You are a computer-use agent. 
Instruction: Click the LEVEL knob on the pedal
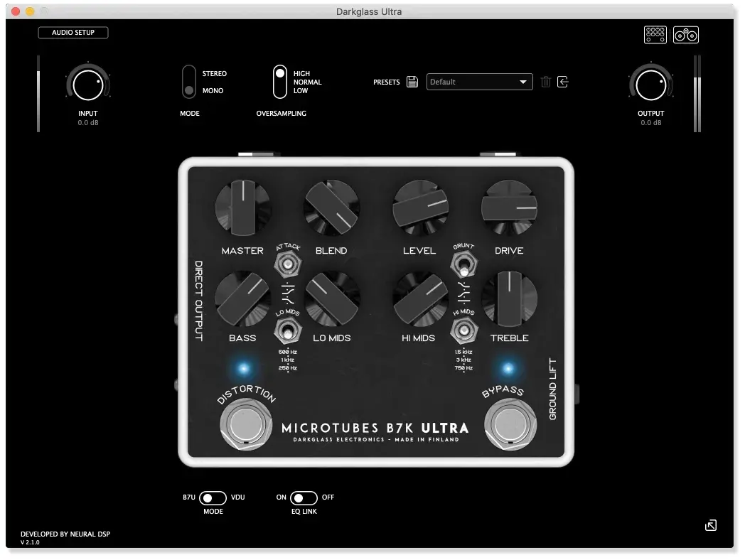tap(420, 208)
